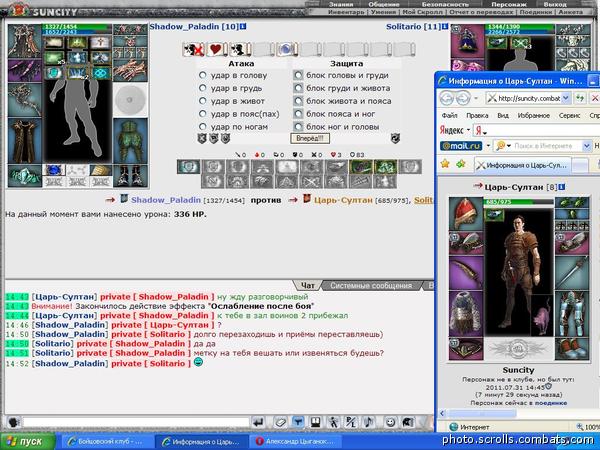Select the blue orb scroll slot
This screenshot has width=600, height=450.
[287, 49]
